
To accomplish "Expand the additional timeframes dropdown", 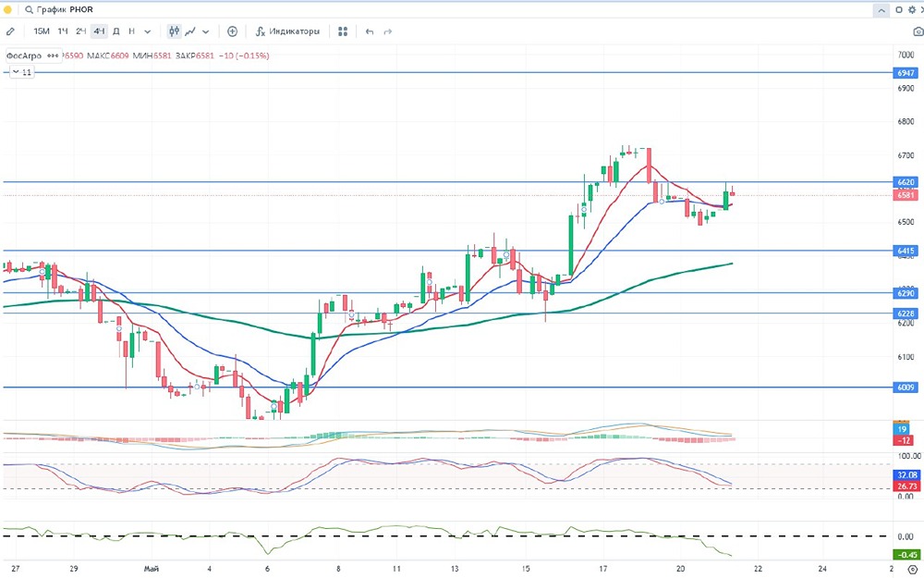I will click(147, 31).
